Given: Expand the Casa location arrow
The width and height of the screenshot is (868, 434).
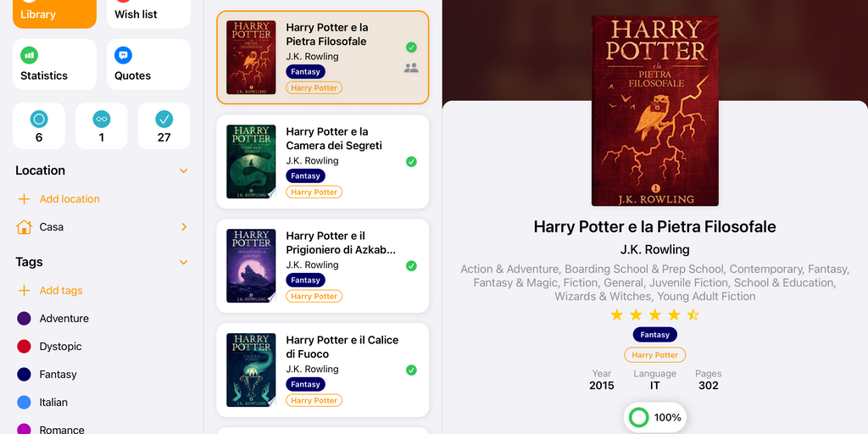Looking at the screenshot, I should (x=184, y=227).
